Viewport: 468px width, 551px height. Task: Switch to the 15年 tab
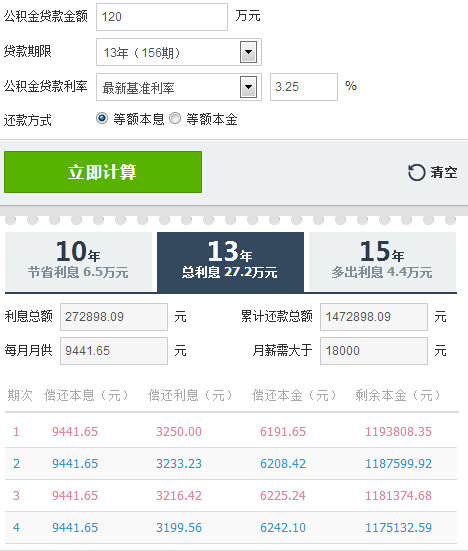(382, 262)
